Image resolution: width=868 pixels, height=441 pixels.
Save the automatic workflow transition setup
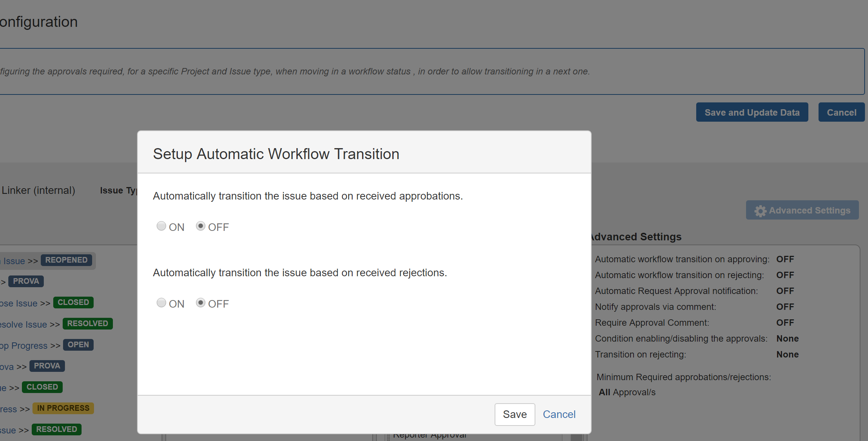tap(515, 414)
